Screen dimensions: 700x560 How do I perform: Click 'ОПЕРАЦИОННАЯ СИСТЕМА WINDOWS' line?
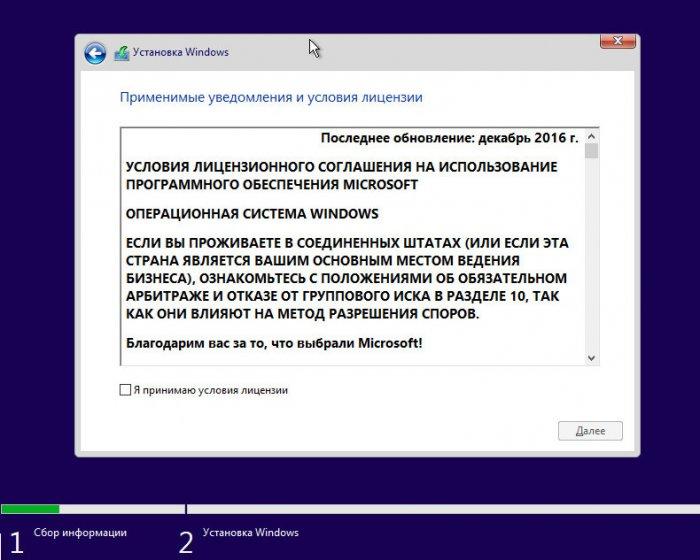coord(252,214)
